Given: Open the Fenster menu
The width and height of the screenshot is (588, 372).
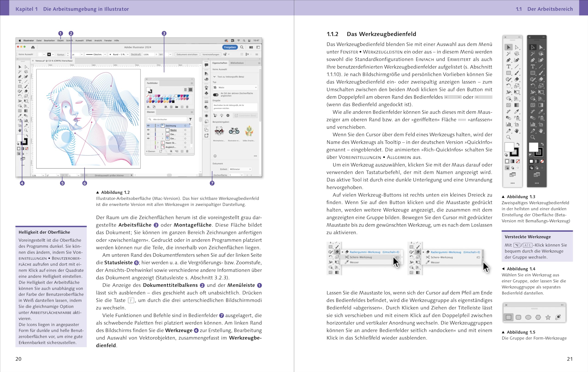Looking at the screenshot, I should [108, 40].
